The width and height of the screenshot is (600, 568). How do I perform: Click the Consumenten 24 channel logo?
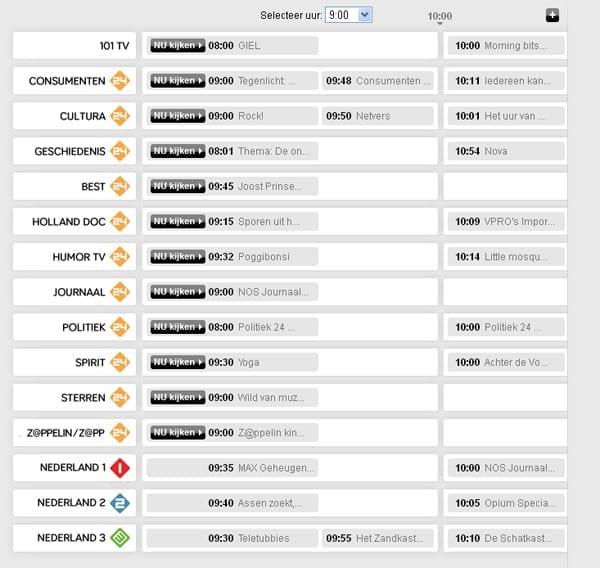click(x=120, y=81)
